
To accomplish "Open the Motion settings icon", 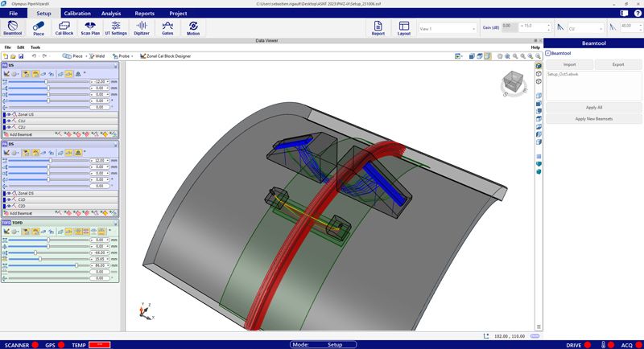I will [193, 28].
